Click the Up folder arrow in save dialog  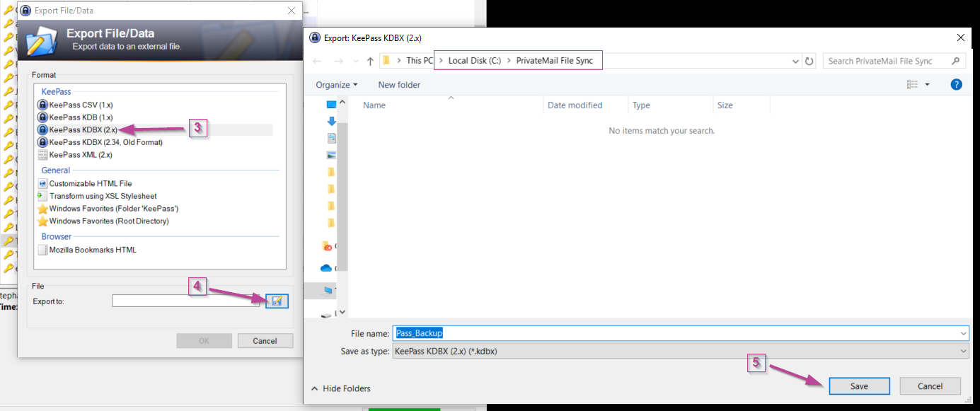point(370,61)
